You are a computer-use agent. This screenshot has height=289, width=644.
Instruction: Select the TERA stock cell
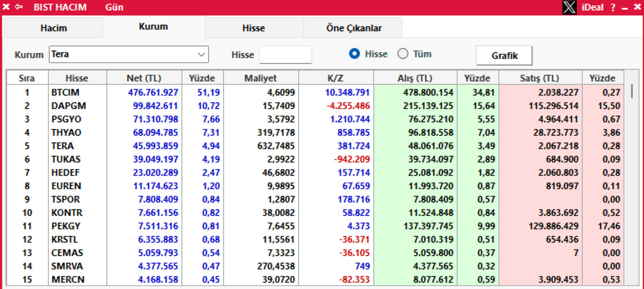[77, 146]
